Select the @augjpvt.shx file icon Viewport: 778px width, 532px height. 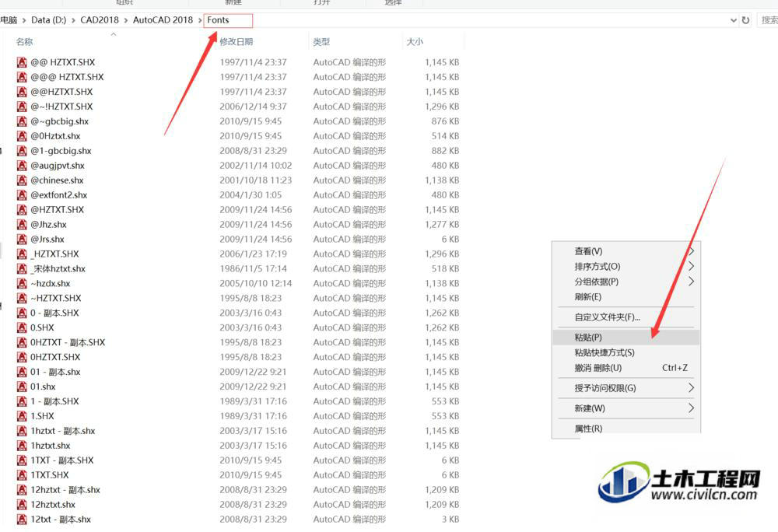point(22,166)
